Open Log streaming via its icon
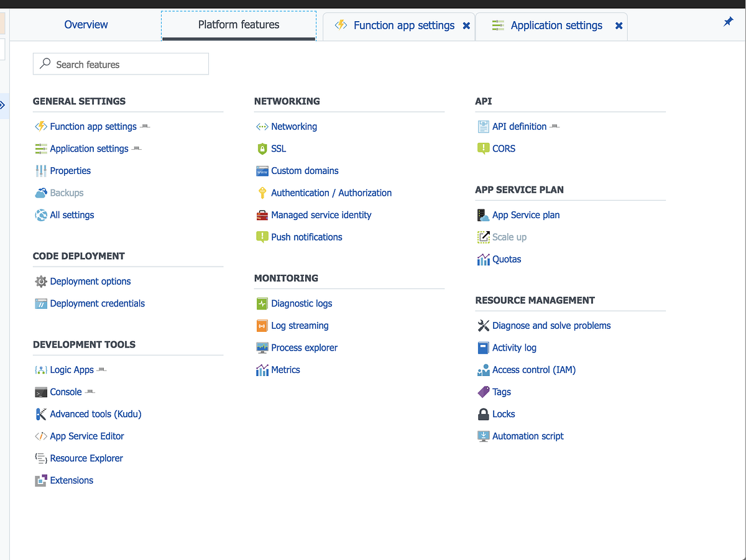 (x=261, y=325)
